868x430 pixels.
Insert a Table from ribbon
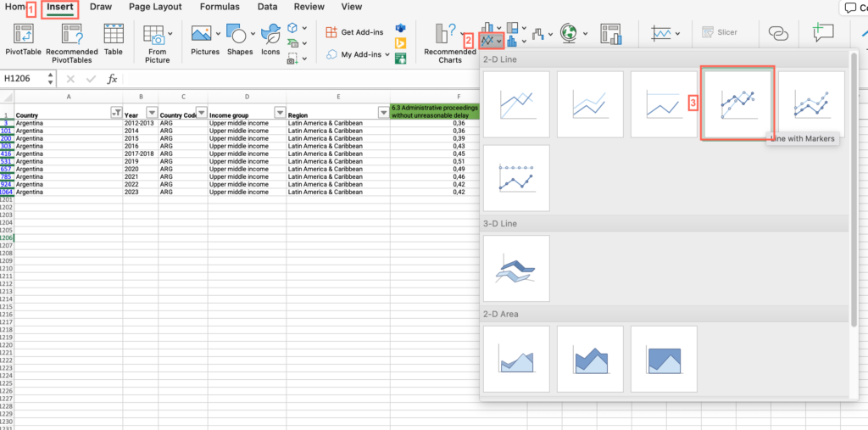pyautogui.click(x=114, y=40)
